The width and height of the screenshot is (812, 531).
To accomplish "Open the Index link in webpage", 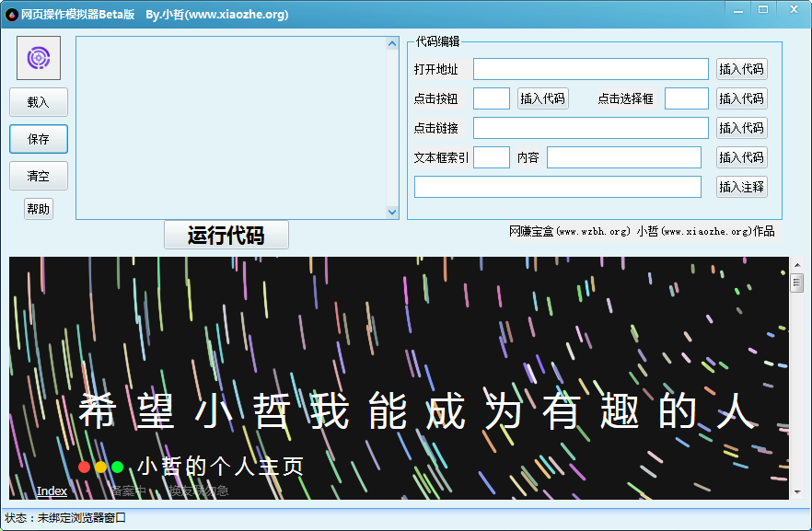I will click(52, 491).
